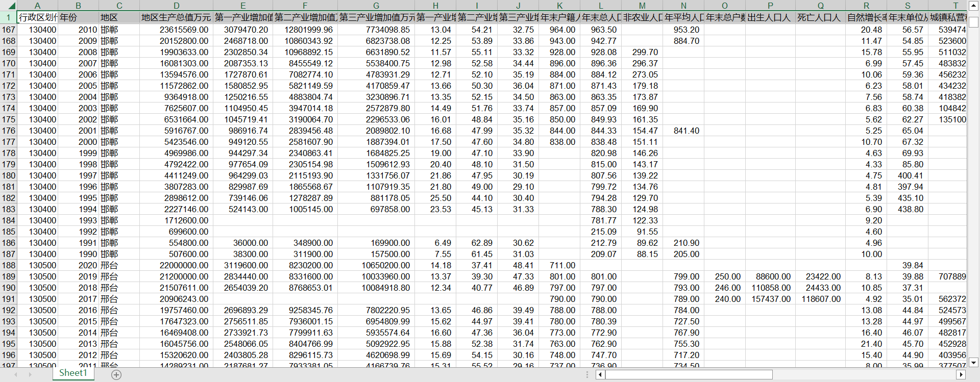This screenshot has height=382, width=980.
Task: Select cell containing 12801999.96
Action: (x=305, y=30)
